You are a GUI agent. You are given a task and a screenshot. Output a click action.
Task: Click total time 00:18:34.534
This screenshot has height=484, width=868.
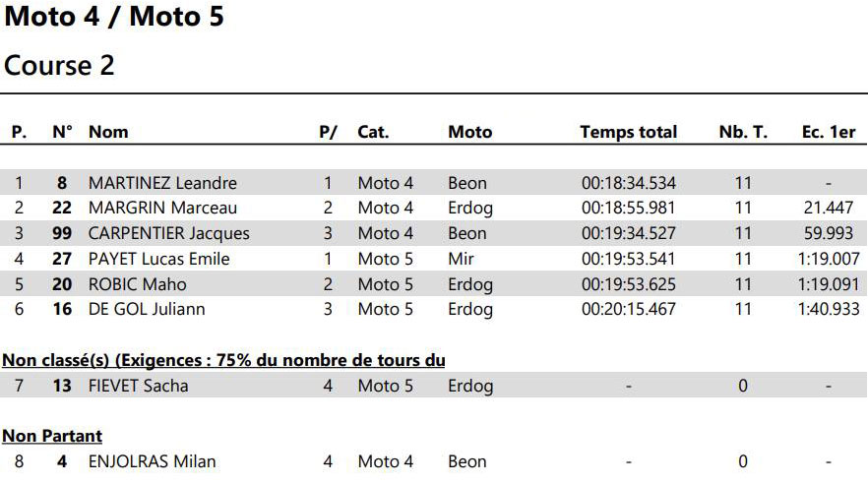click(628, 183)
